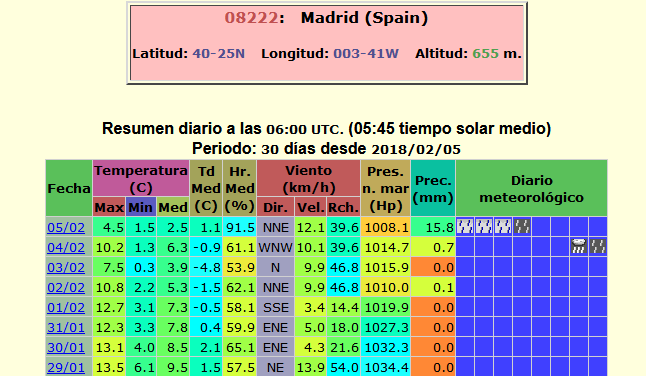This screenshot has height=376, width=646.
Task: Click third light-gray rain icon in 05/02 row
Action: coord(503,227)
